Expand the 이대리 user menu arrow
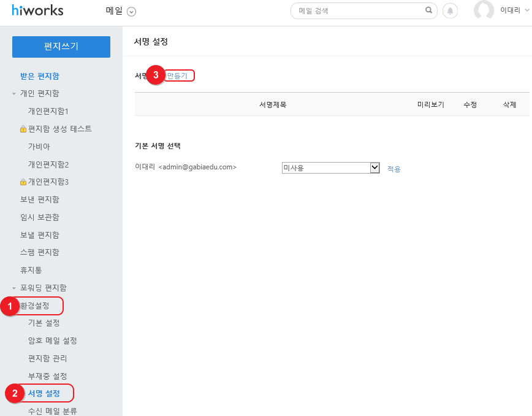Viewport: 532px width, 416px height. (527, 10)
